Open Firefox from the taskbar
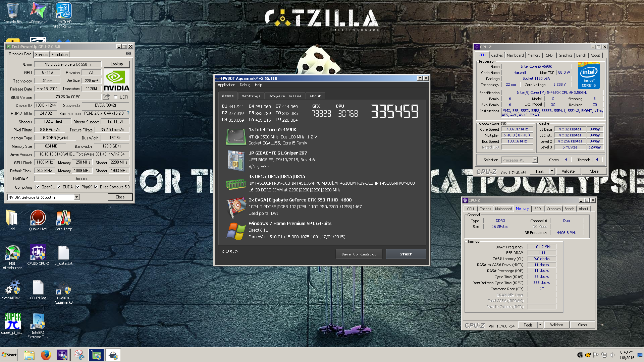 point(46,355)
